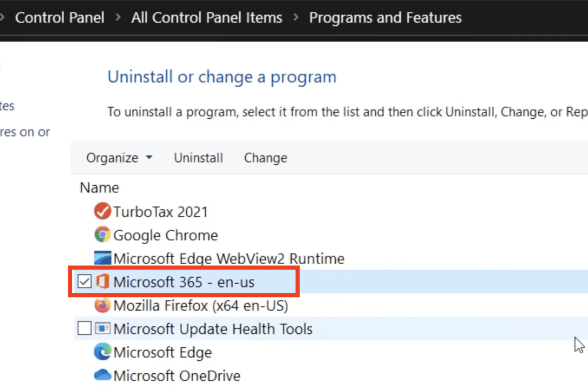588x389 pixels.
Task: Click the TurboTax 2021 program icon
Action: point(101,211)
